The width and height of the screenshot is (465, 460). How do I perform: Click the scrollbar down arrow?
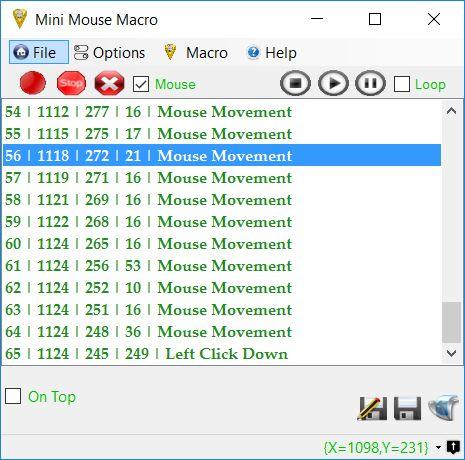[x=451, y=353]
